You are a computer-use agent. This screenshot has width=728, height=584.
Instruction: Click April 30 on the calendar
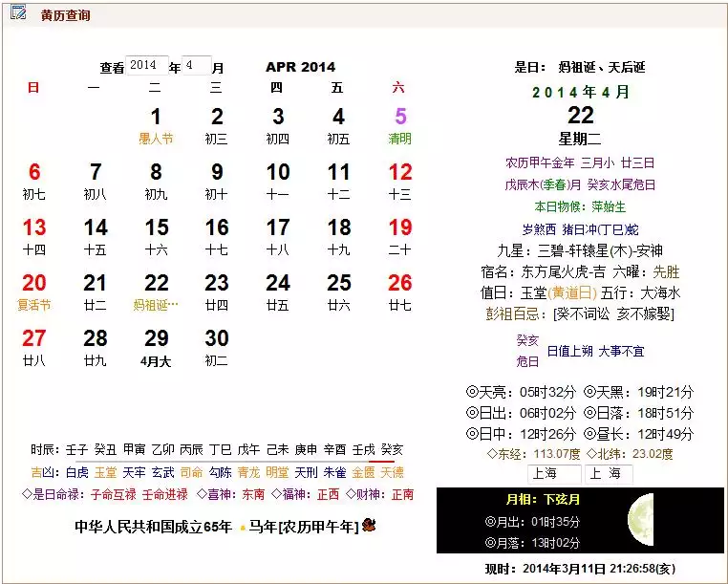click(217, 345)
